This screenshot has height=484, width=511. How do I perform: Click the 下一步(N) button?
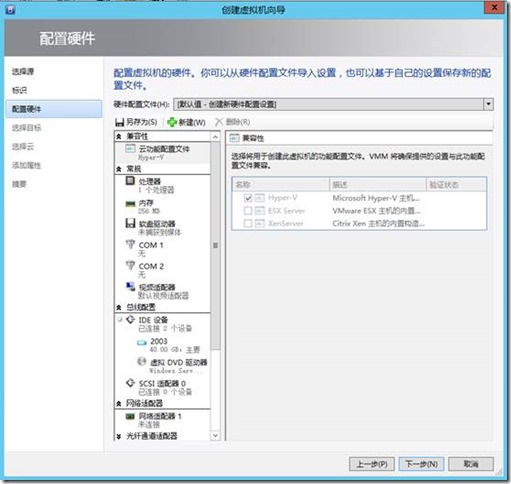point(421,464)
